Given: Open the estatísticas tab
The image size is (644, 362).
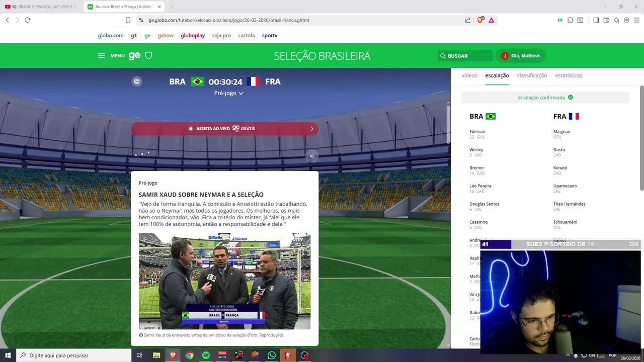Looking at the screenshot, I should point(569,75).
